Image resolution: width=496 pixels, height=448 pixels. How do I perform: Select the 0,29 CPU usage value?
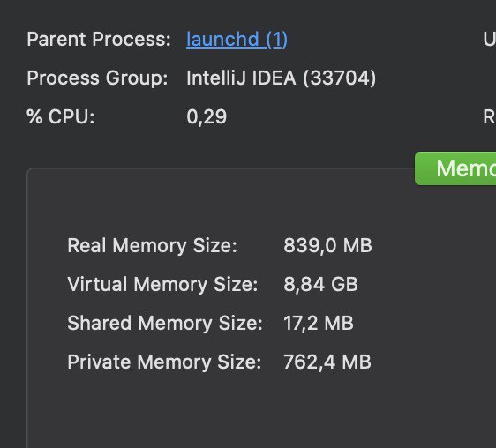[207, 117]
